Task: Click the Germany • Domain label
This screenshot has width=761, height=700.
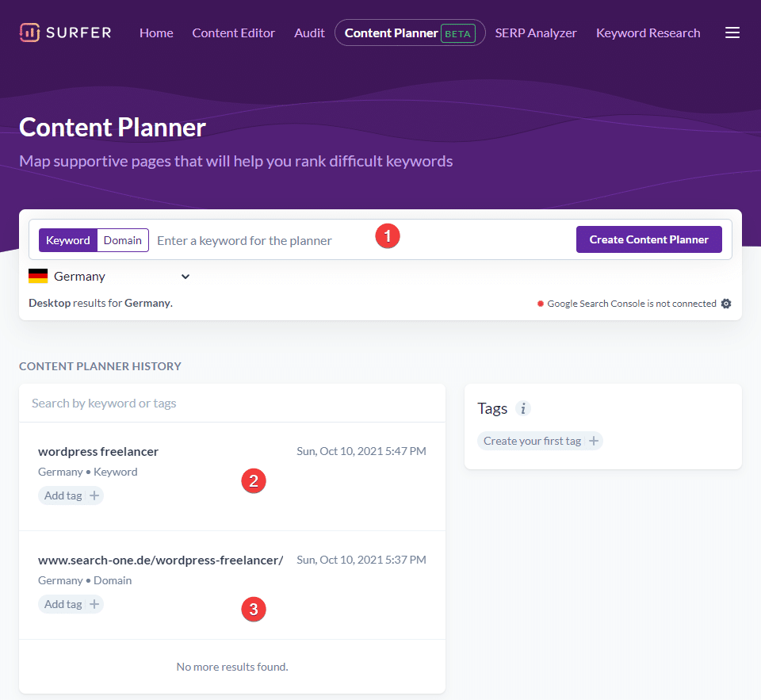Action: click(x=85, y=580)
